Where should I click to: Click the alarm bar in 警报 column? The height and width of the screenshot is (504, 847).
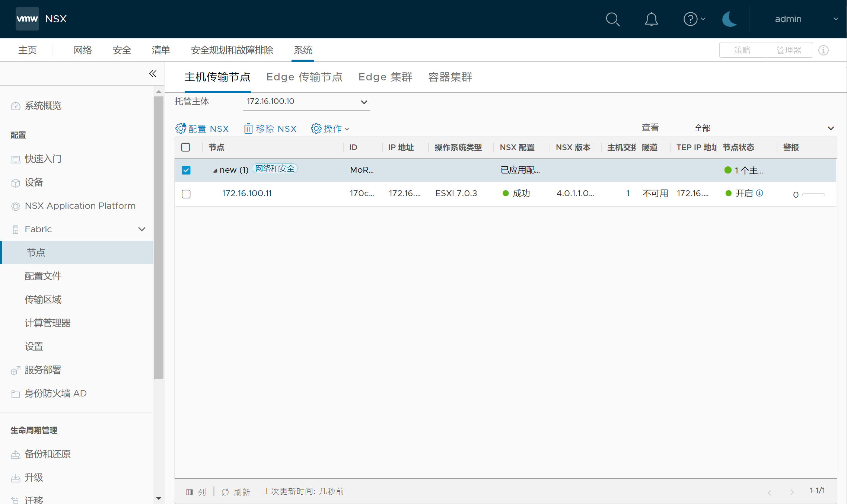click(813, 194)
